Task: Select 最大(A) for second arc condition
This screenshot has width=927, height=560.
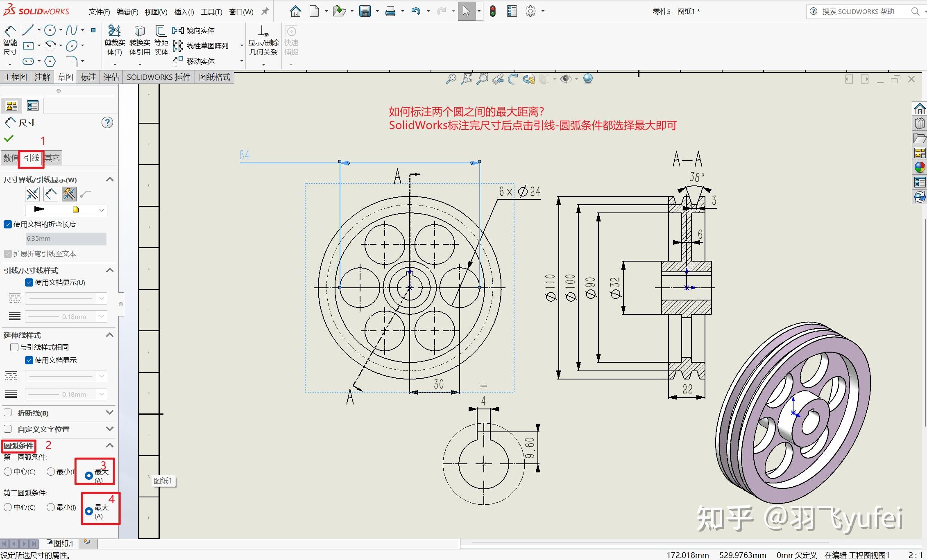Action: 88,511
